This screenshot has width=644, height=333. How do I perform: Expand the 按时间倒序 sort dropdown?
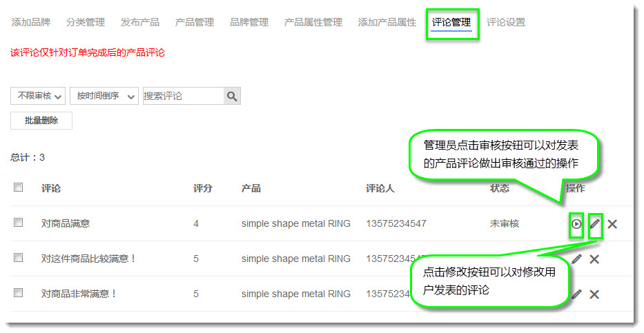tap(104, 97)
